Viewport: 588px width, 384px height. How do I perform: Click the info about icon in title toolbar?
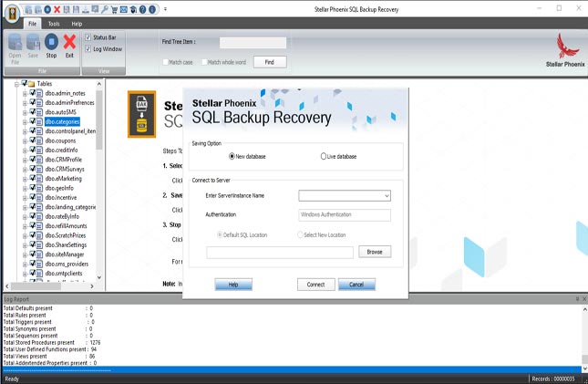point(152,9)
